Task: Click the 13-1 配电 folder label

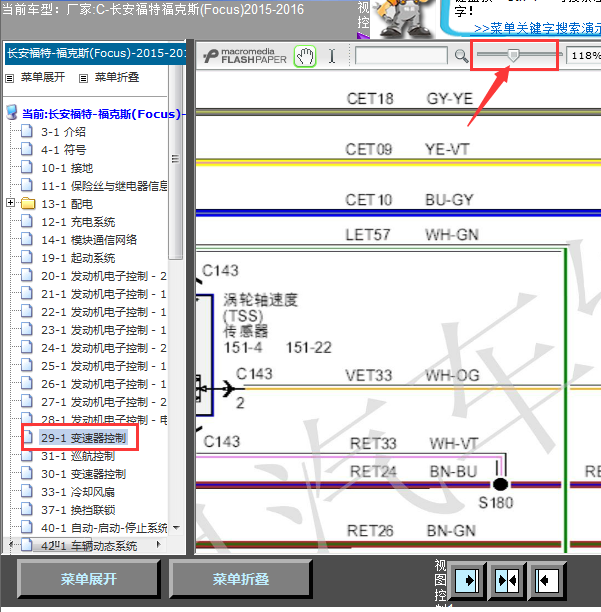Action: 67,204
